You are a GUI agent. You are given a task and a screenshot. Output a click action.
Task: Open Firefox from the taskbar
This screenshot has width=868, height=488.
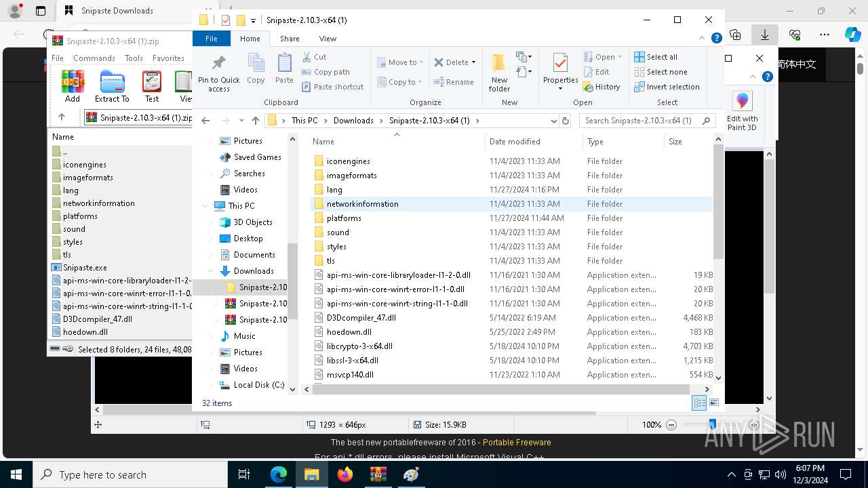click(x=345, y=474)
